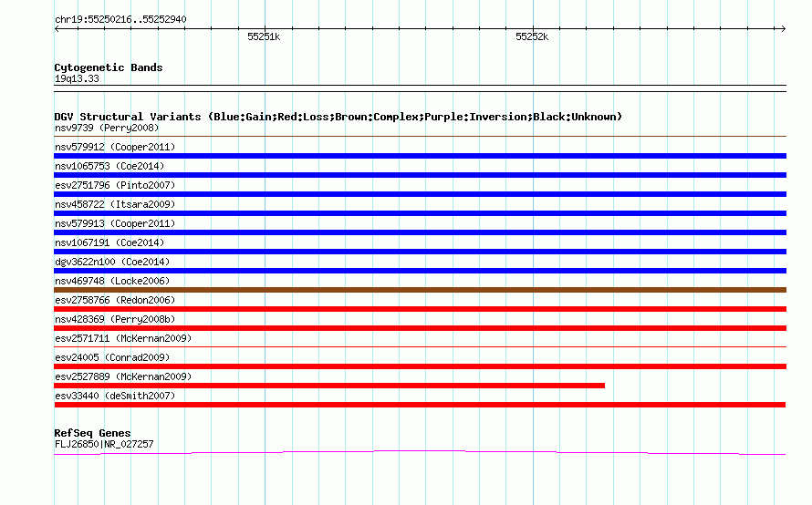Click the 55252k ruler tick label
This screenshot has height=505, width=812.
[x=532, y=36]
